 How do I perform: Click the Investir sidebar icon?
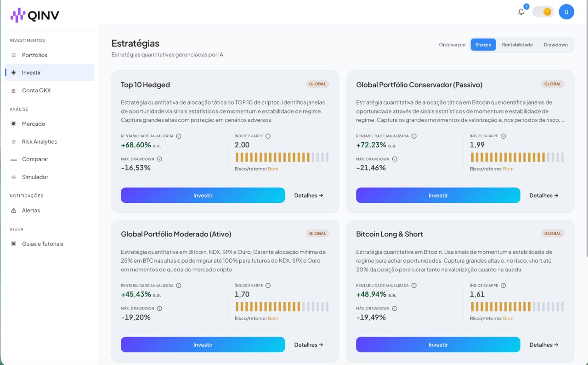click(13, 73)
